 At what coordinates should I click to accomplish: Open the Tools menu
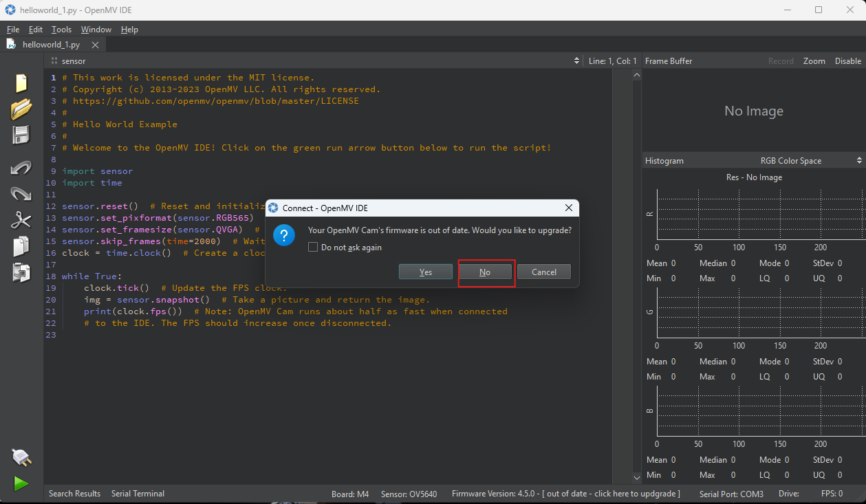point(61,30)
